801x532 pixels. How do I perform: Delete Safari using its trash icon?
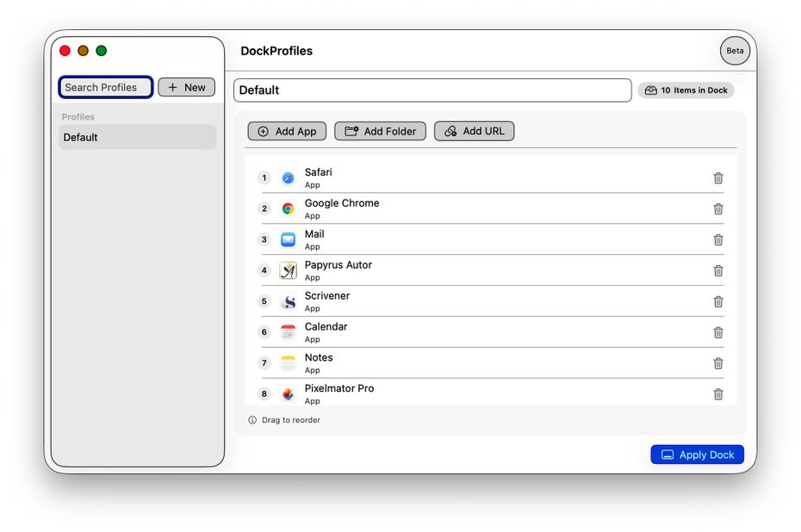717,178
